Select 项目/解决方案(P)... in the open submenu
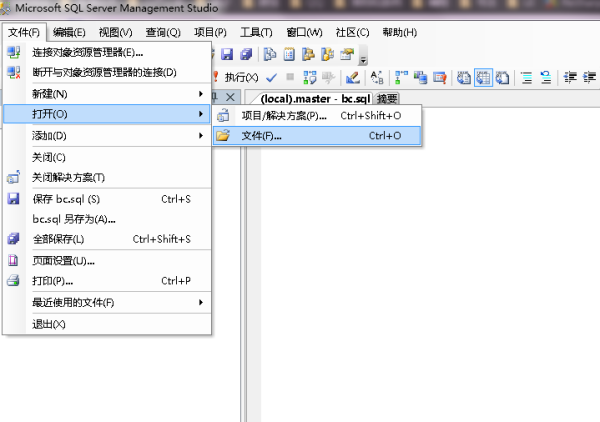The image size is (600, 422). point(317,116)
